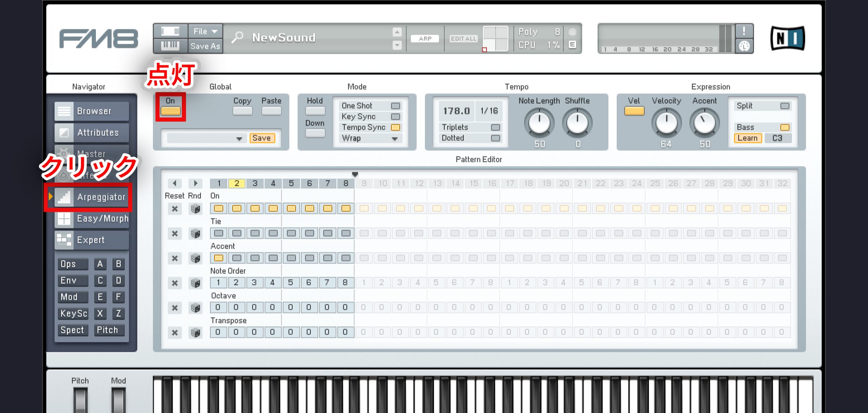Toggle the Vel expression switch
The width and height of the screenshot is (868, 413).
pyautogui.click(x=634, y=111)
